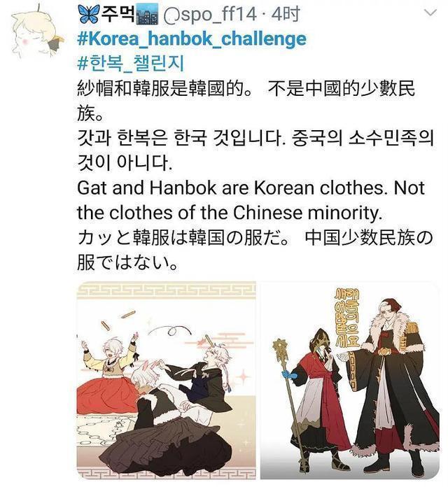Click the #Korea_hanbok_challenge hashtag
The width and height of the screenshot is (448, 487).
(x=192, y=38)
